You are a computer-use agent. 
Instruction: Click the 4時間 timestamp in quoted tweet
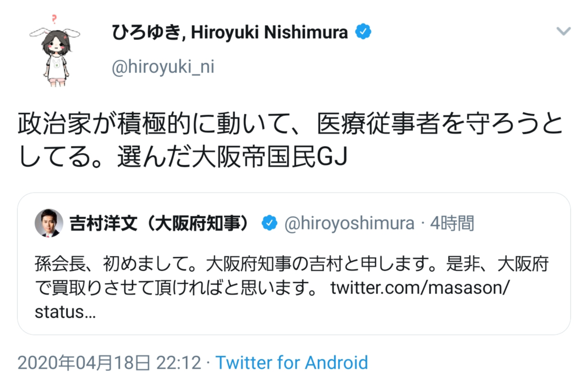tap(452, 224)
